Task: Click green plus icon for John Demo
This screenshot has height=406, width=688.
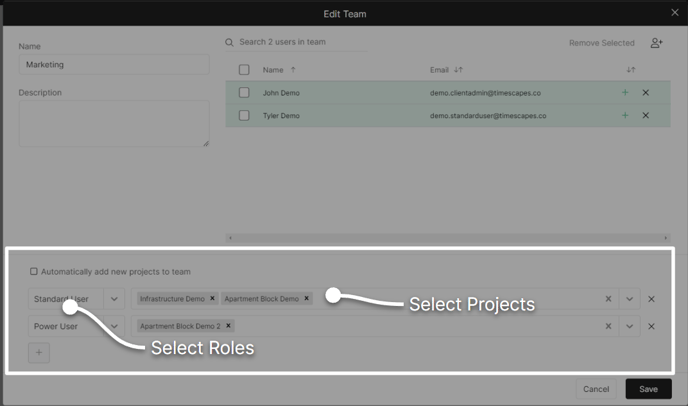Action: 625,93
